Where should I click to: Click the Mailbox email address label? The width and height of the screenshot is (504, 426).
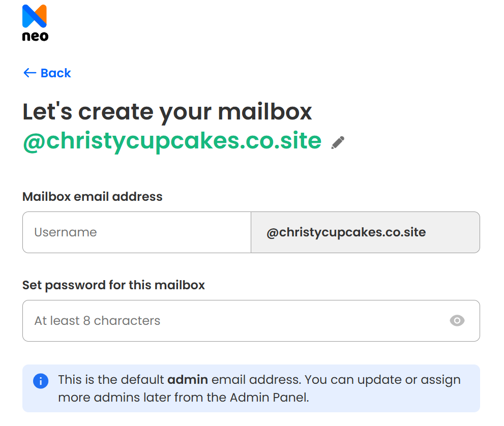click(x=92, y=197)
